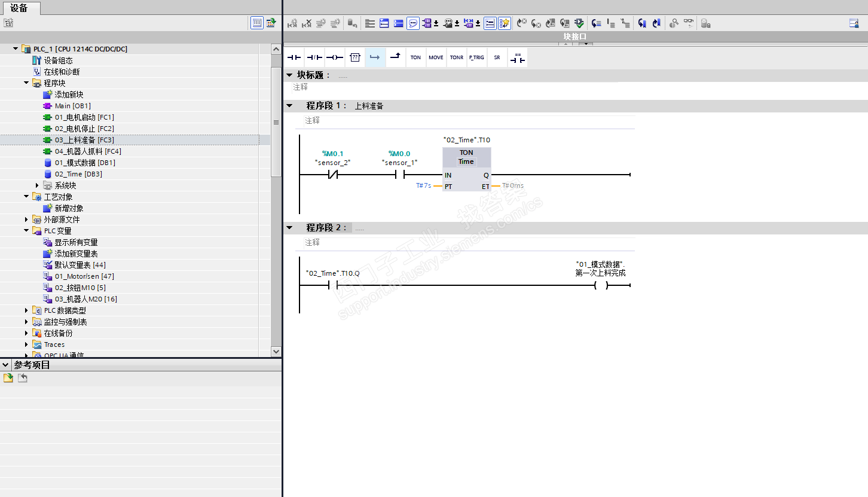
Task: Click the 块接口 block interface bar
Action: tap(575, 36)
